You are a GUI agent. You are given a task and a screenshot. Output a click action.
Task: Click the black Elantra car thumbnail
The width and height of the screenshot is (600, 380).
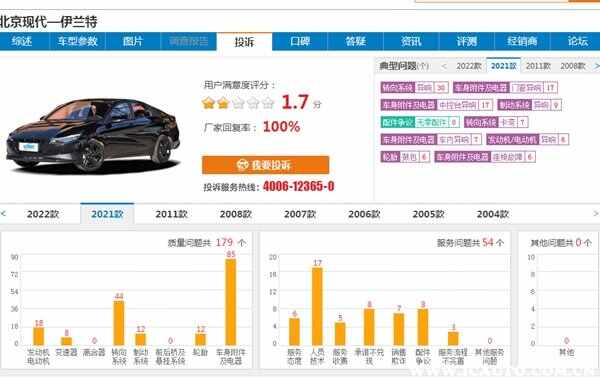pos(93,134)
